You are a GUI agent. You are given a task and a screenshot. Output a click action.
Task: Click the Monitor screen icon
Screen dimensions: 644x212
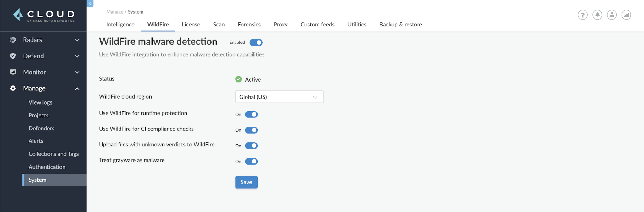[x=13, y=72]
